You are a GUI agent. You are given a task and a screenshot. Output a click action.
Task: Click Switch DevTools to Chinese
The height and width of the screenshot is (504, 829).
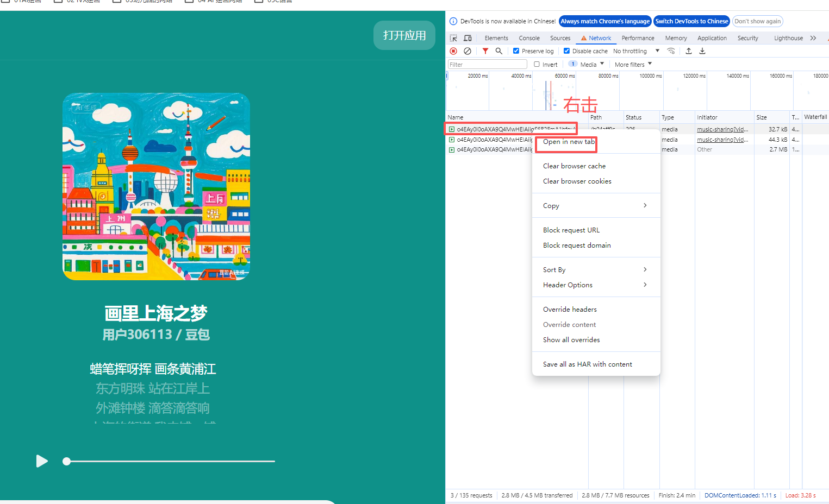[691, 21]
